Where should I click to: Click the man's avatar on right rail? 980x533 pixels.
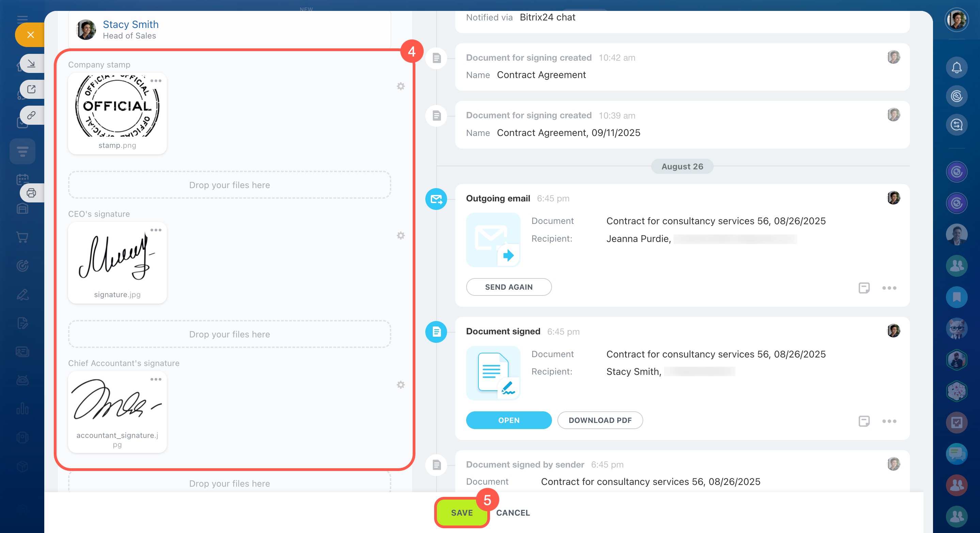pyautogui.click(x=957, y=234)
